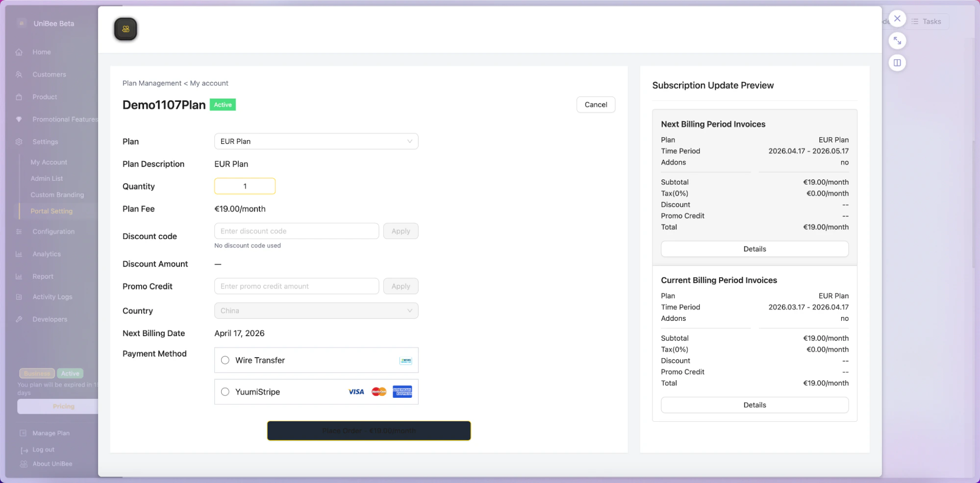The width and height of the screenshot is (980, 483).
Task: Click the '€19.00/month' Plan Fee value
Action: pyautogui.click(x=240, y=209)
